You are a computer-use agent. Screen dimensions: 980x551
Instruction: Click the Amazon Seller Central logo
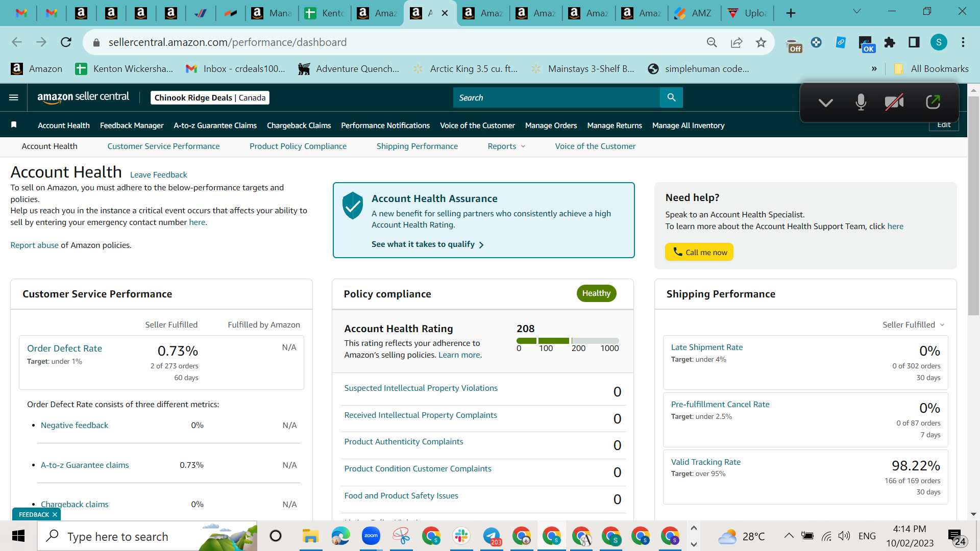click(83, 97)
